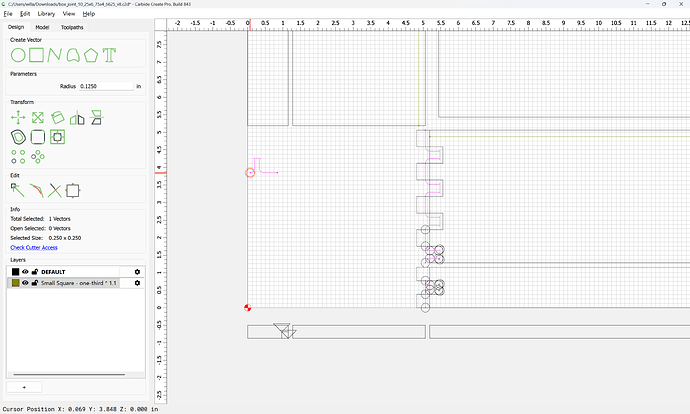
Task: Click the DEFAULT layer black color swatch
Action: tap(15, 272)
